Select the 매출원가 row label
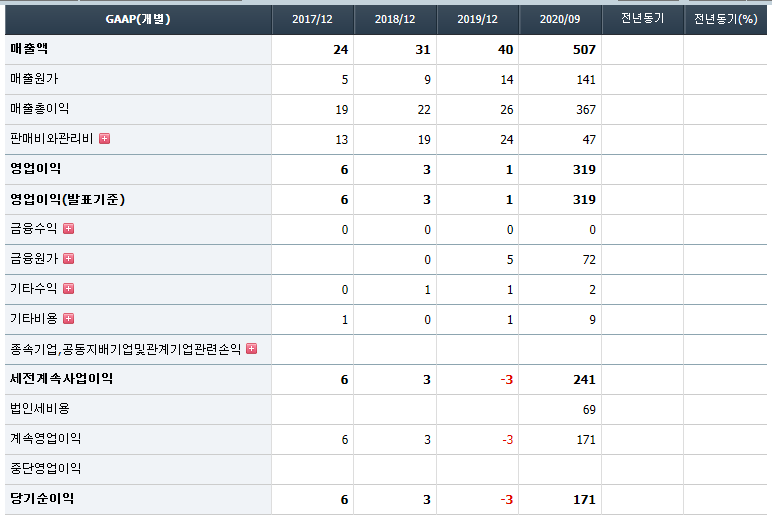772x523 pixels. pyautogui.click(x=34, y=79)
